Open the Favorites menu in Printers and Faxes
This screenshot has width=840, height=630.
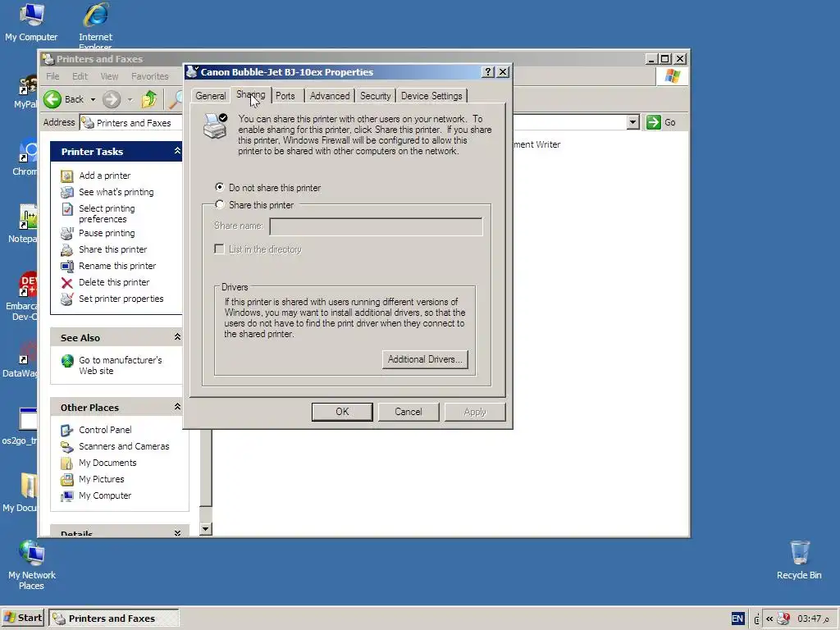tap(150, 76)
